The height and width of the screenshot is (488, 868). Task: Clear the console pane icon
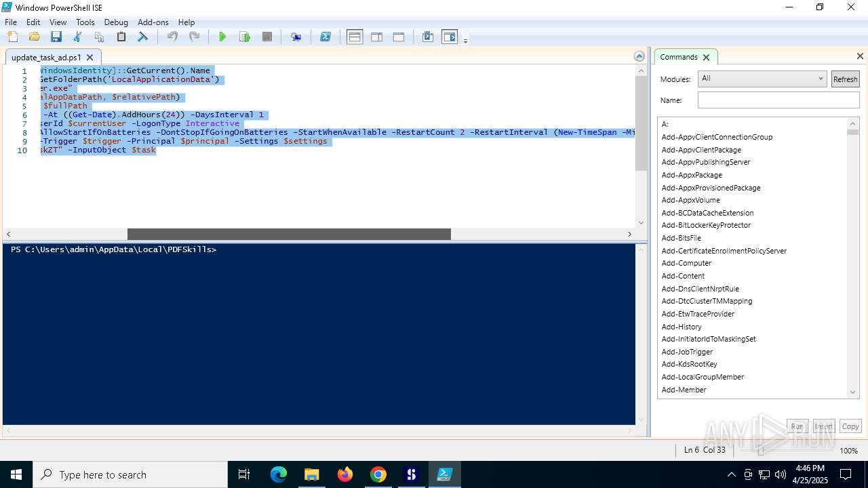click(143, 37)
